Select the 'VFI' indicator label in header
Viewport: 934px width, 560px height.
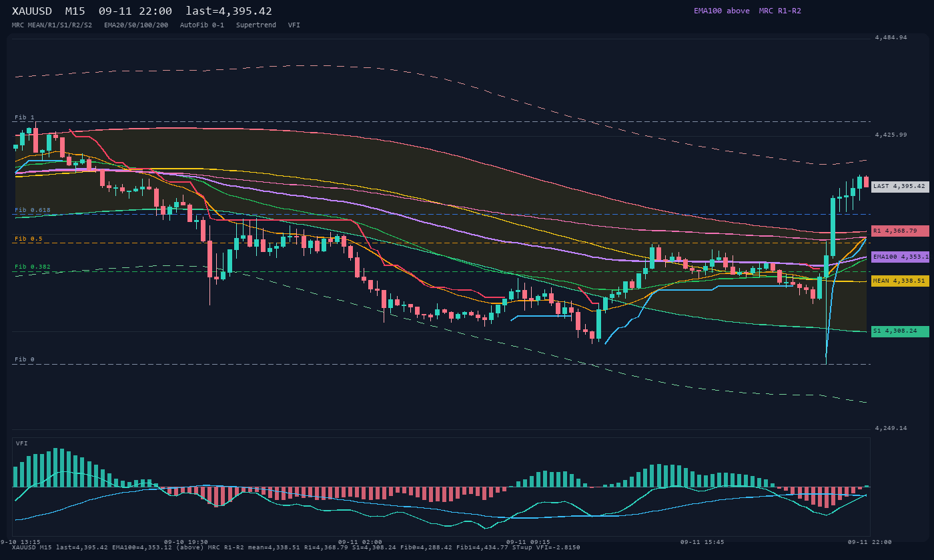pyautogui.click(x=294, y=25)
